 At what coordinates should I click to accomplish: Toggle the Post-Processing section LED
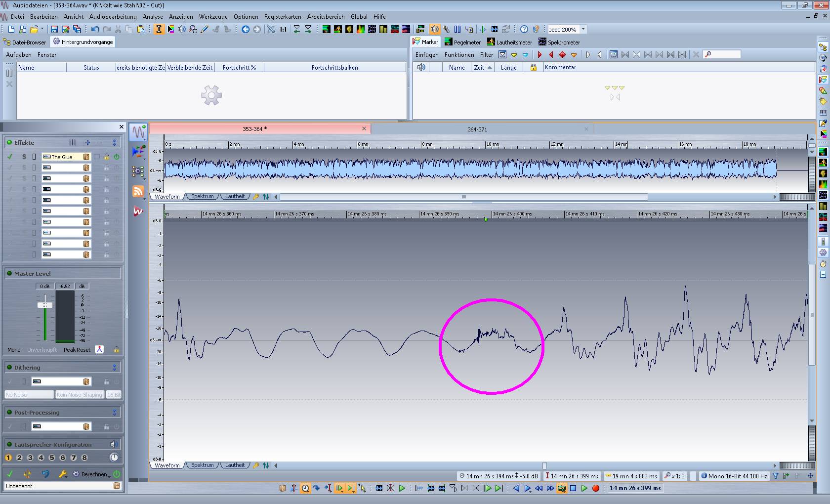(x=9, y=413)
